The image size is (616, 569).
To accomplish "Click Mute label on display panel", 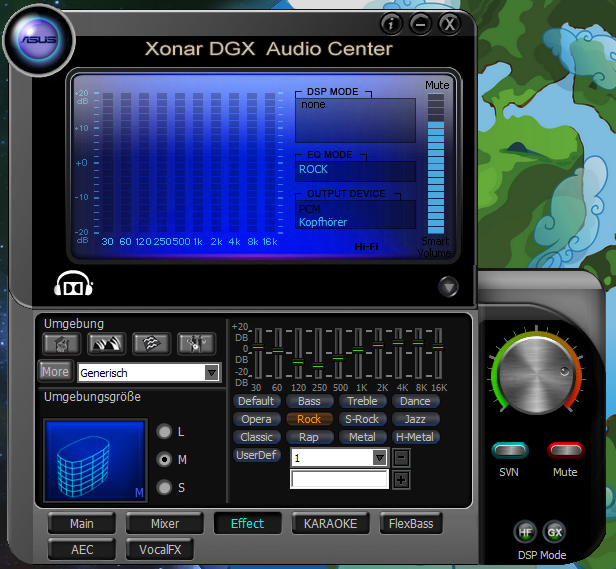I will pos(437,85).
